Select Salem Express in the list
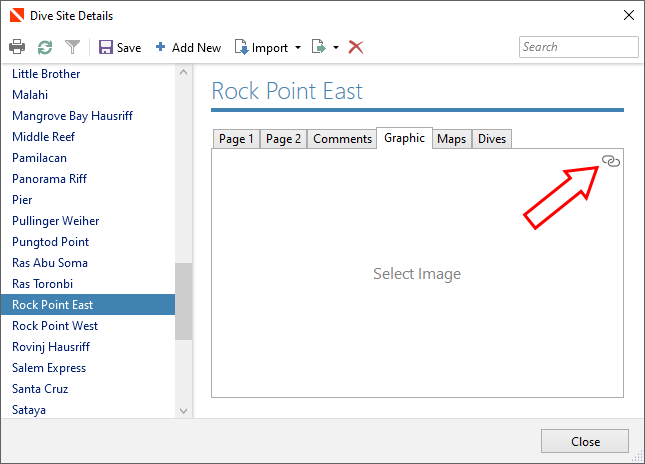This screenshot has height=464, width=645. 88,367
